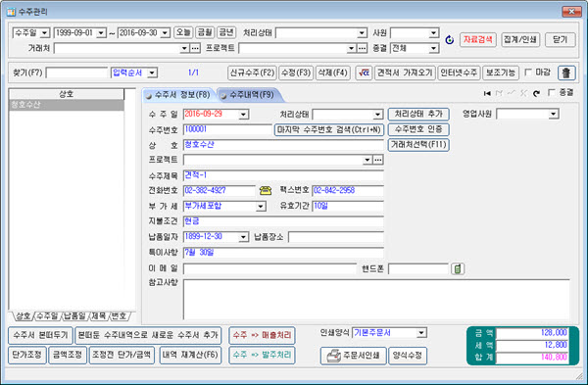Open the 수주일 filter type dropdown

pyautogui.click(x=45, y=33)
